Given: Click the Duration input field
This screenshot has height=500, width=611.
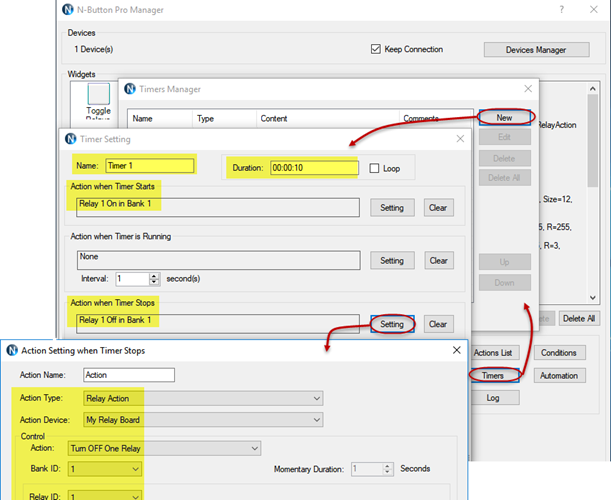Looking at the screenshot, I should [314, 168].
